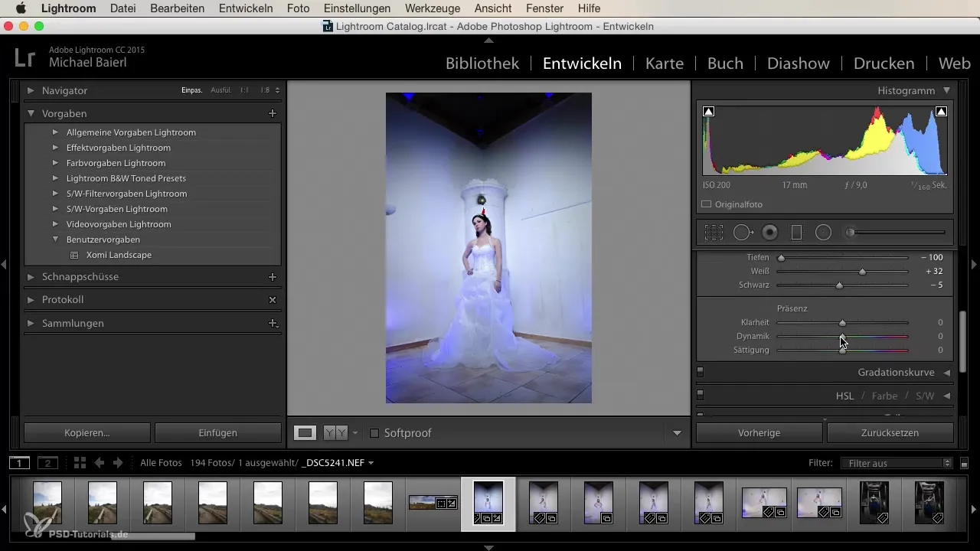Set navigator zoom to Ausfül.
Viewport: 980px width, 551px height.
pyautogui.click(x=221, y=90)
